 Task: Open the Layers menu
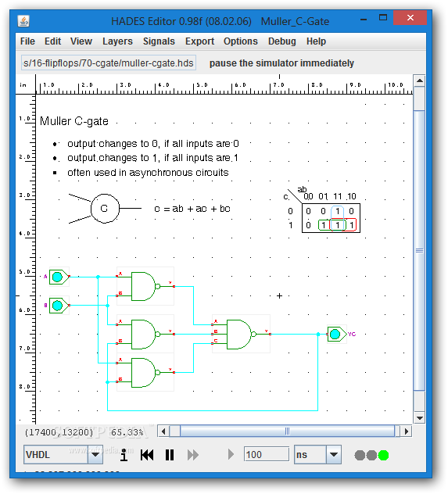click(x=117, y=41)
